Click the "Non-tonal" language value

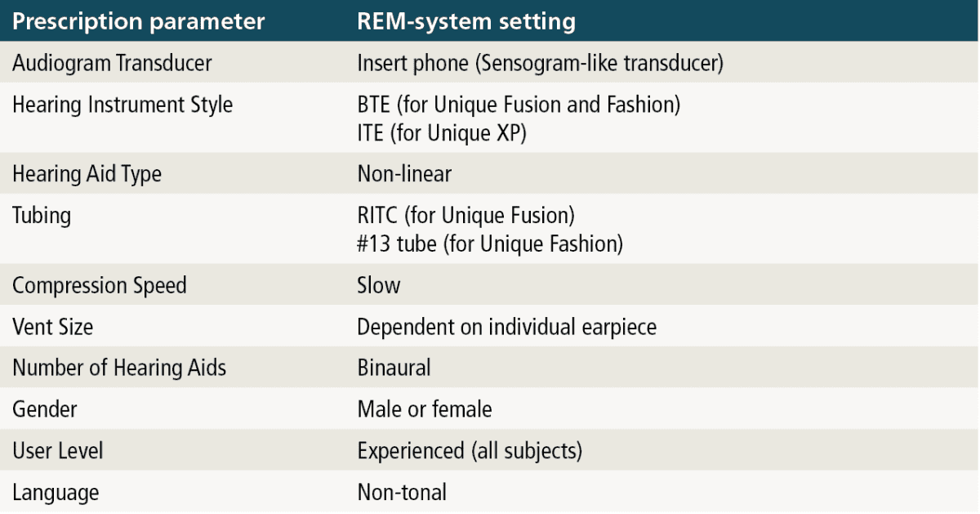point(402,492)
